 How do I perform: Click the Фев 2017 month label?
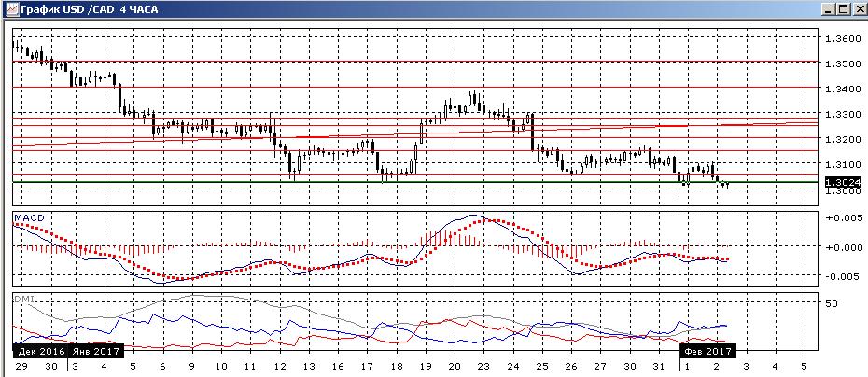[x=707, y=352]
